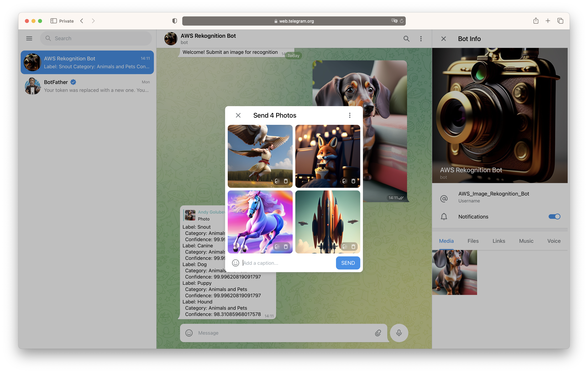Go back in Safari
This screenshot has height=373, width=588.
[82, 21]
